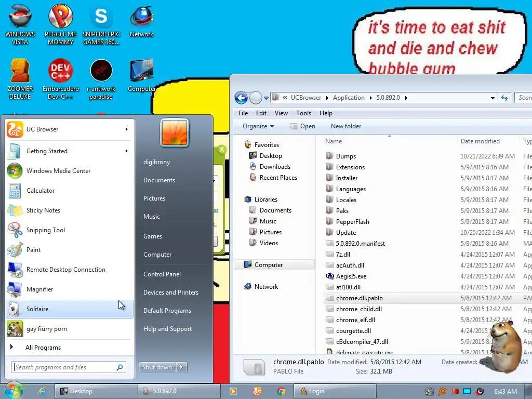532x399 pixels.
Task: Click Open in the Explorer toolbar
Action: pyautogui.click(x=303, y=126)
